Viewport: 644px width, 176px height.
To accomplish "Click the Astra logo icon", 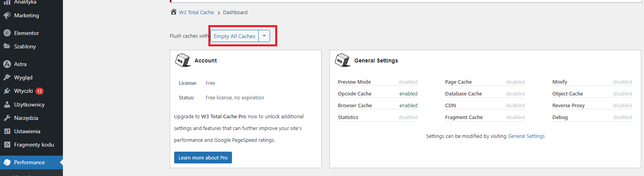I will 7,64.
